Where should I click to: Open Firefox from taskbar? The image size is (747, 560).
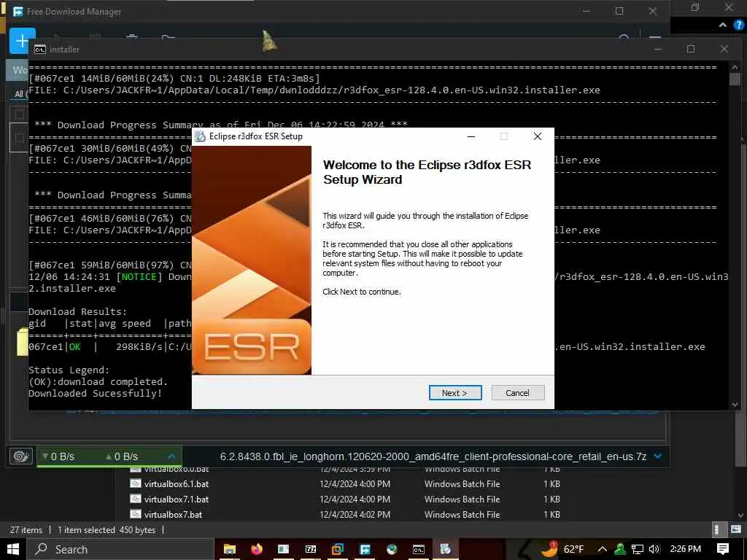[256, 549]
